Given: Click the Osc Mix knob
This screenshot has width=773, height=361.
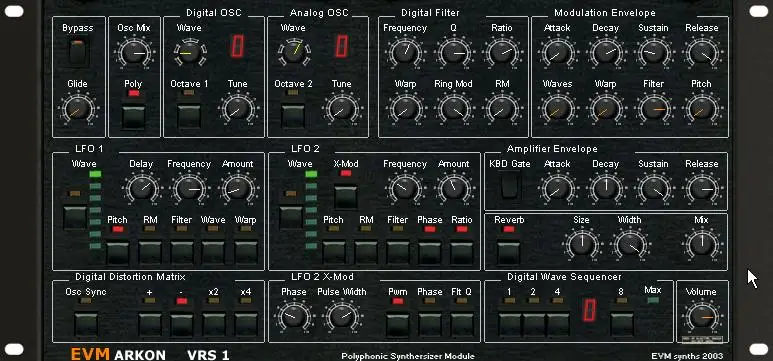Looking at the screenshot, I should (x=135, y=52).
